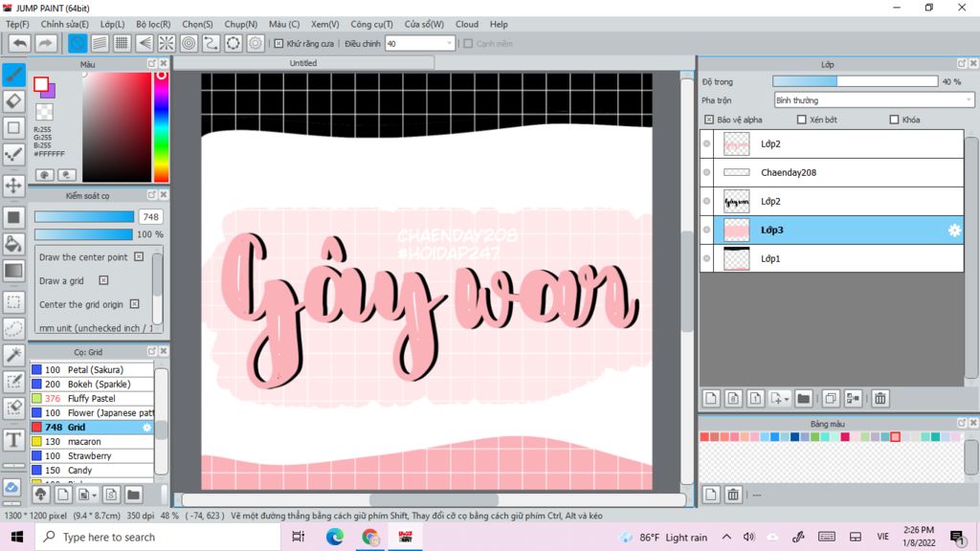Select the Chaenday208 layer
980x551 pixels.
pos(832,172)
